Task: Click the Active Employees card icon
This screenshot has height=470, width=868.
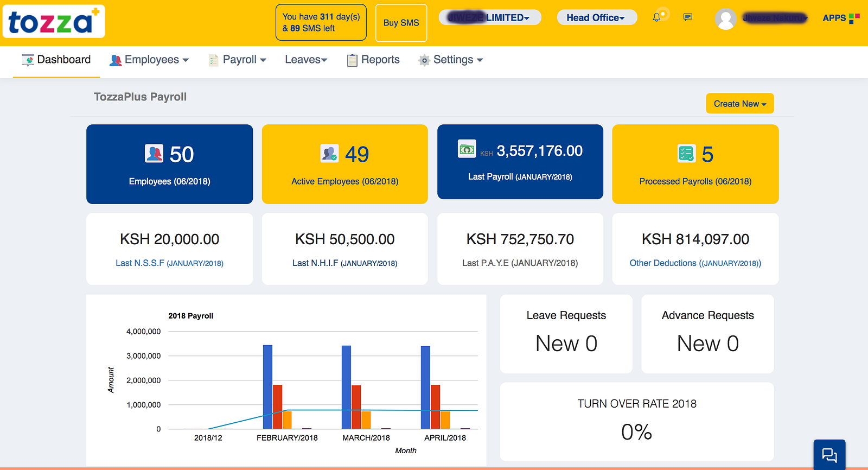Action: coord(329,154)
